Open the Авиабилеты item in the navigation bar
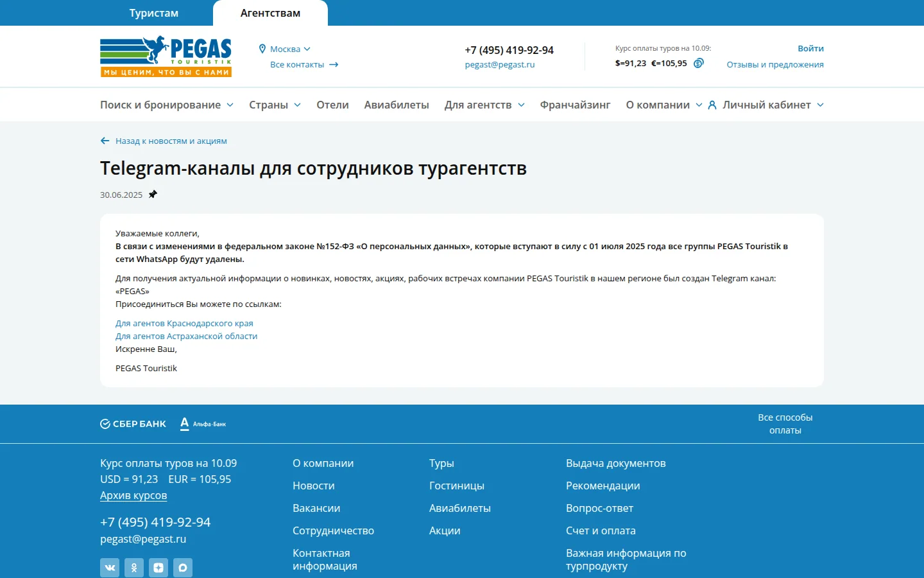Viewport: 924px width, 578px height. pos(397,105)
